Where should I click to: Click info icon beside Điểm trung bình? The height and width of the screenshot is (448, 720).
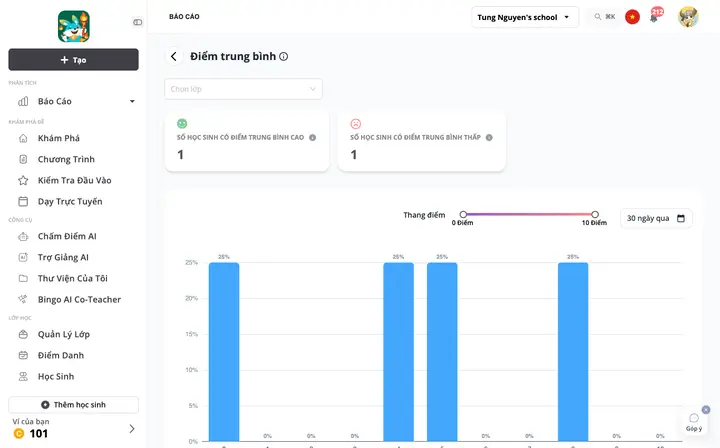(x=284, y=56)
